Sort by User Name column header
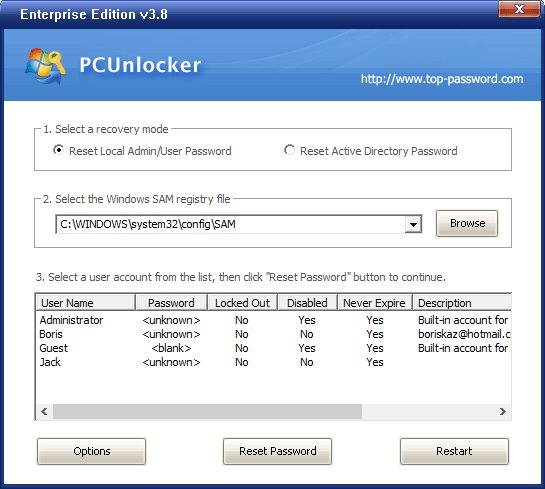Screen dimensions: 545x489 tap(86, 303)
